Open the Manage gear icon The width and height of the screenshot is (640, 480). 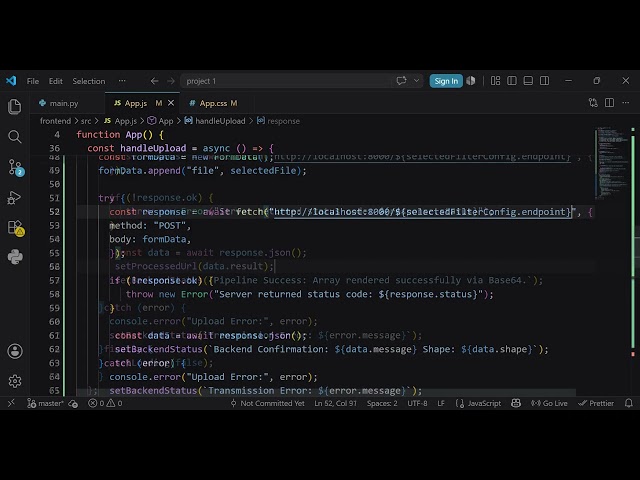(x=15, y=381)
